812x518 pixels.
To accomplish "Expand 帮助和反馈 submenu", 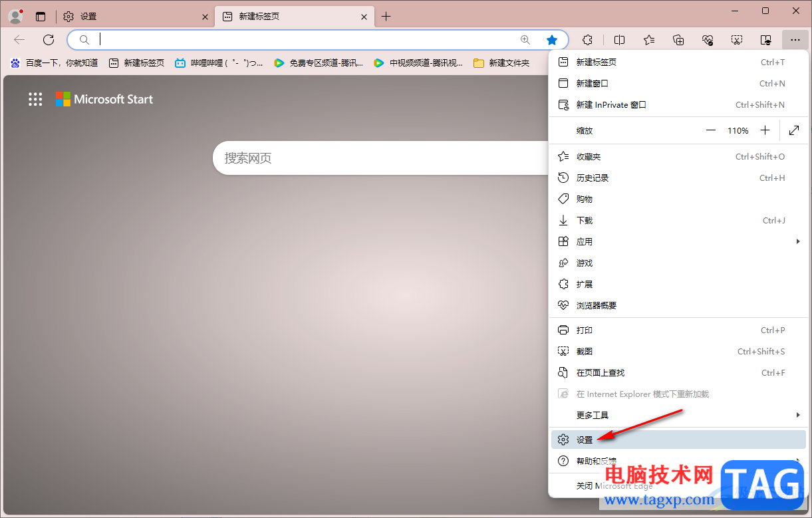I will [x=678, y=461].
